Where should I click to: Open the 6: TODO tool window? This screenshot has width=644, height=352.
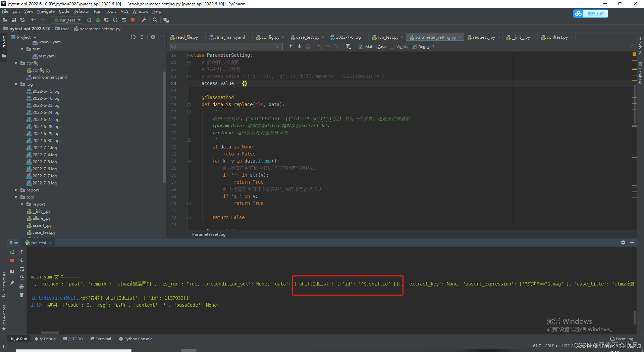tap(73, 339)
